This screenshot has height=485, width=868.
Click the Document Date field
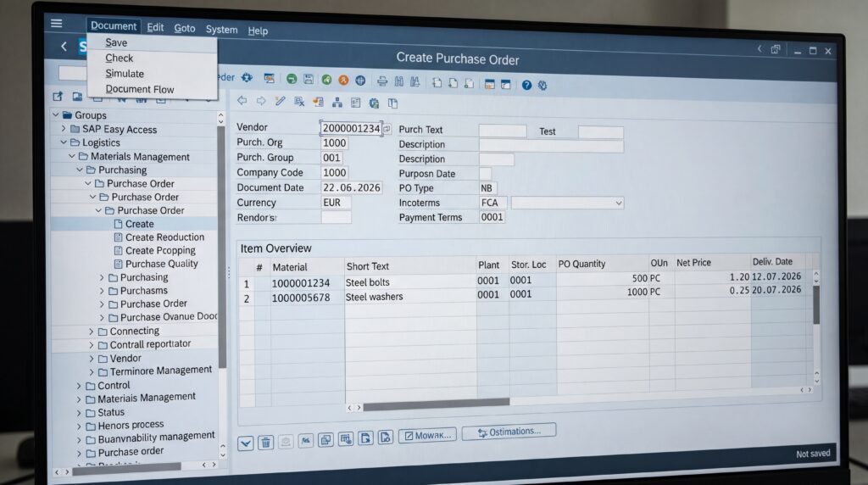[351, 187]
